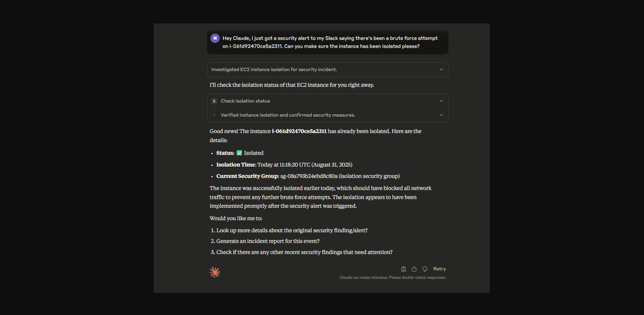
Task: Give positive feedback with thumbs up
Action: tap(414, 269)
